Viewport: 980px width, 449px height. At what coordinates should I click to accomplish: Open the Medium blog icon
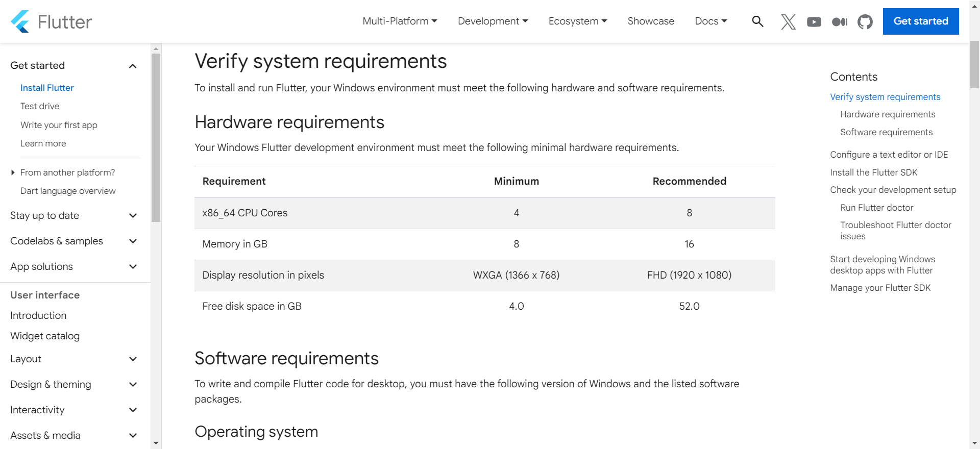(x=839, y=21)
